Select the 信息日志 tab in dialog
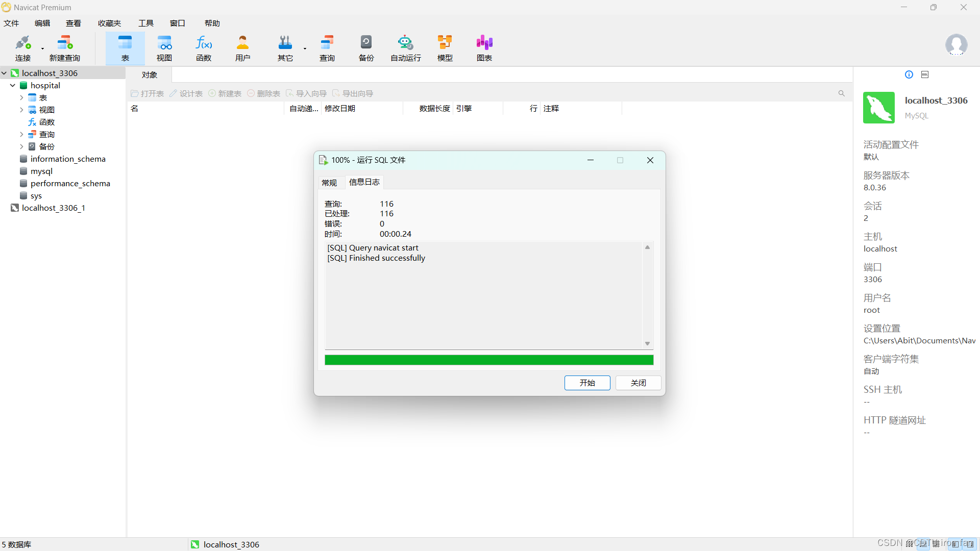 364,182
